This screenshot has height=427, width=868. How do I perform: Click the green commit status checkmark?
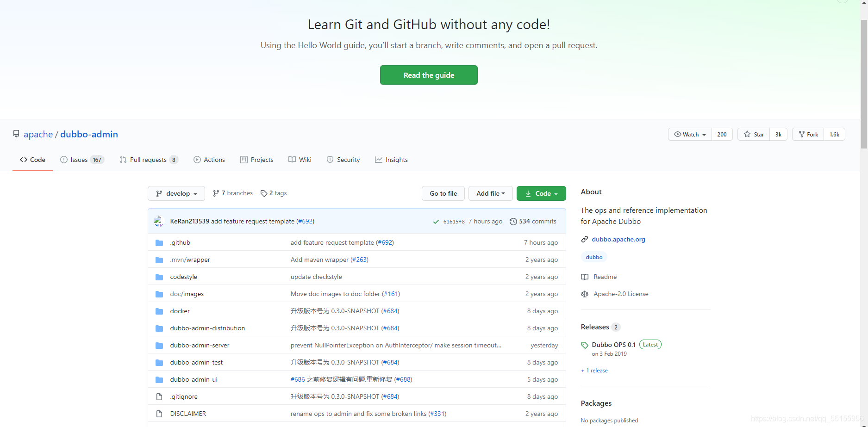pos(436,222)
